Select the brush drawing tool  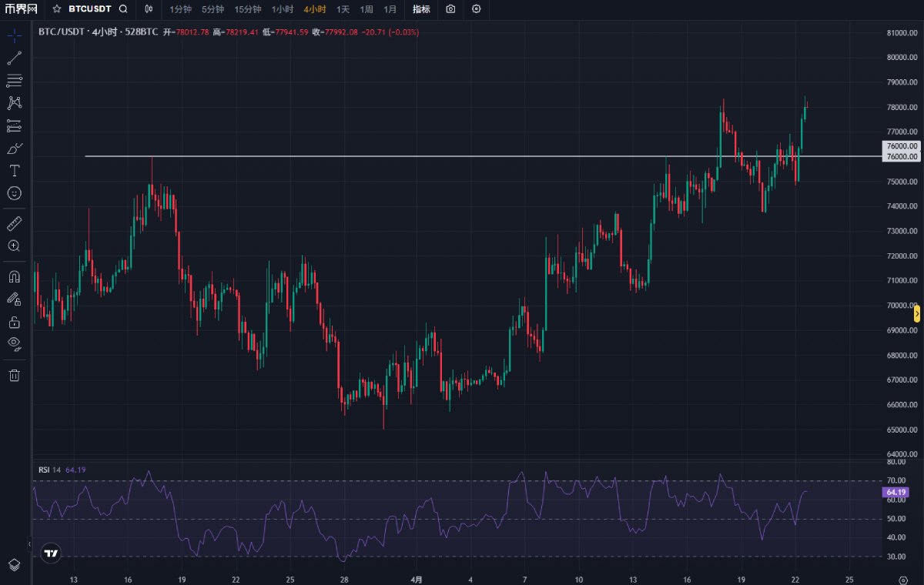(14, 148)
